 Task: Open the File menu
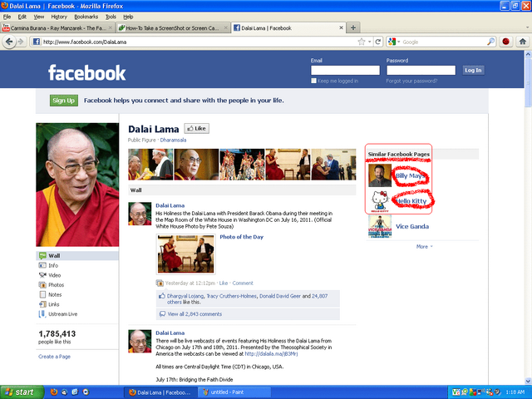click(x=7, y=17)
